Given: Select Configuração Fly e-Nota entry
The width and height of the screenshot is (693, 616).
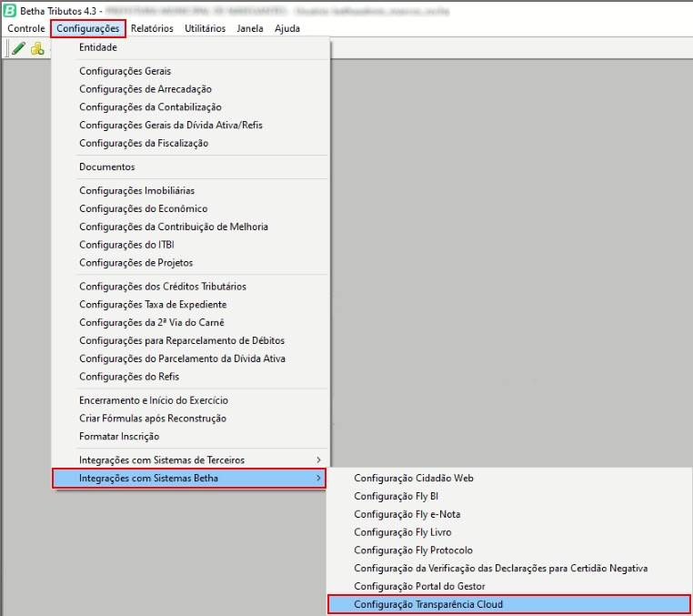Looking at the screenshot, I should click(x=408, y=514).
